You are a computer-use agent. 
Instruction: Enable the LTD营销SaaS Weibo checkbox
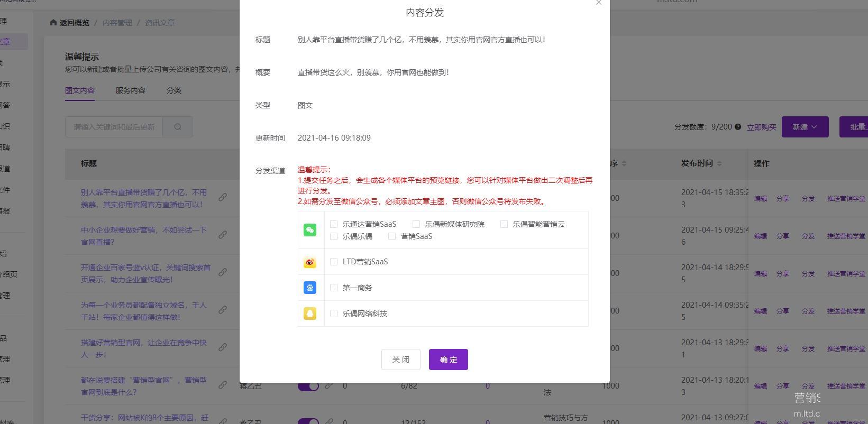point(334,262)
